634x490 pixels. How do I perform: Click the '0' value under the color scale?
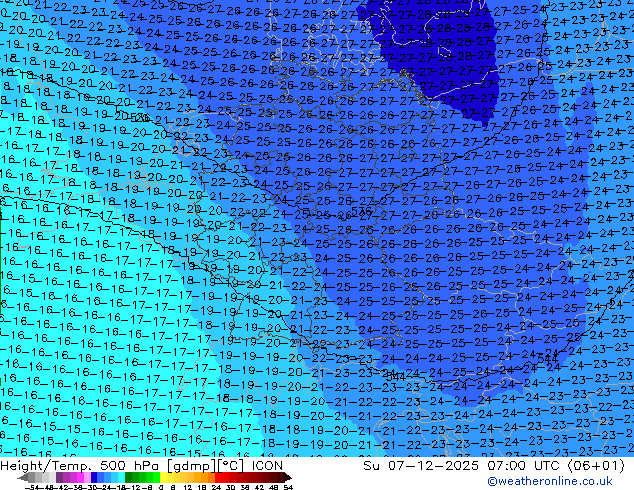161,488
